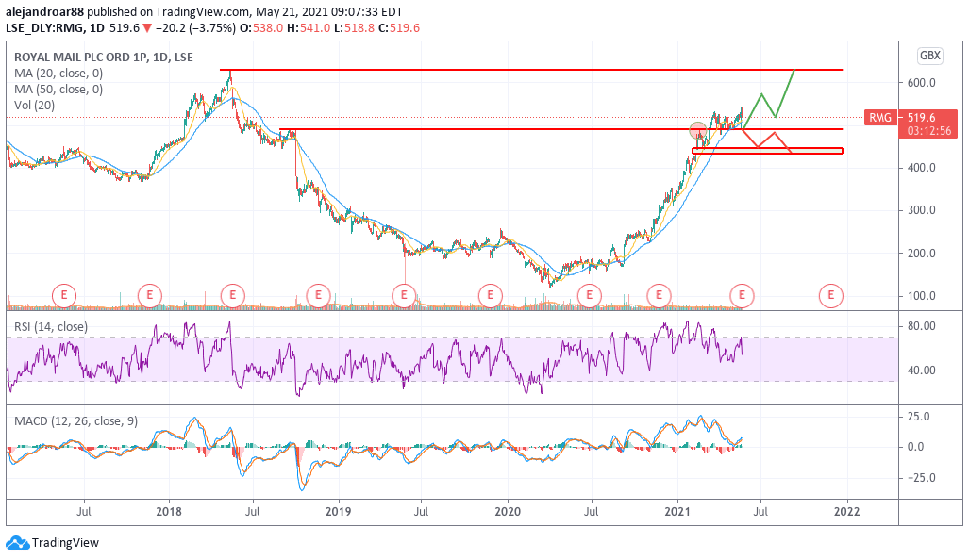Select the MA (50, close, 0) legend
Viewport: 969px width, 560px height.
[58, 89]
